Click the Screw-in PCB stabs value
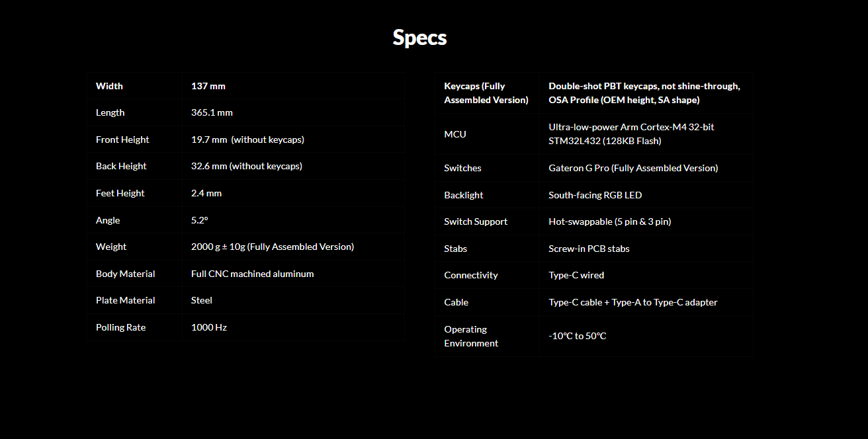This screenshot has height=439, width=868. (589, 249)
